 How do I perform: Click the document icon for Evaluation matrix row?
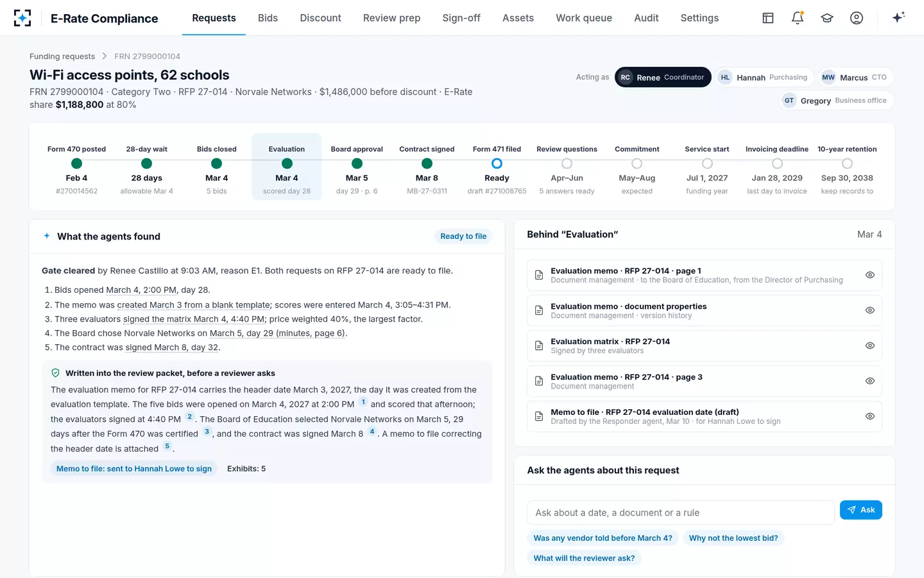click(x=539, y=346)
